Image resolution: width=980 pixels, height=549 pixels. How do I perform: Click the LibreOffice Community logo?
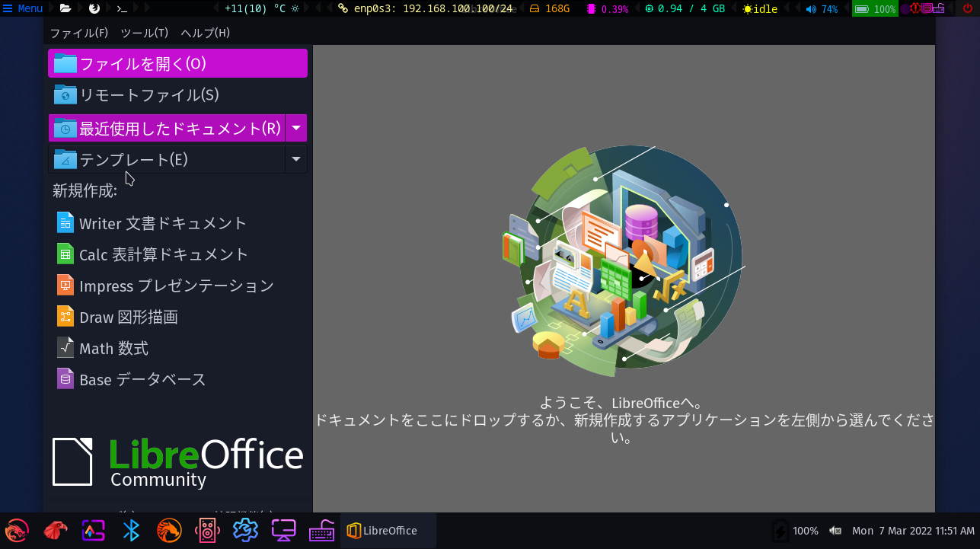tap(178, 461)
